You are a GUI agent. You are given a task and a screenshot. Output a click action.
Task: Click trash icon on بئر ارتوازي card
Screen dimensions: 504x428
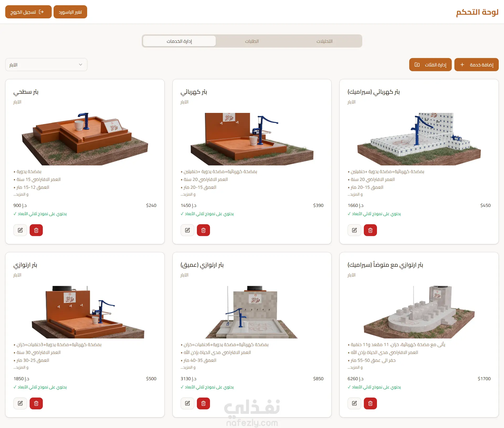[x=36, y=403]
